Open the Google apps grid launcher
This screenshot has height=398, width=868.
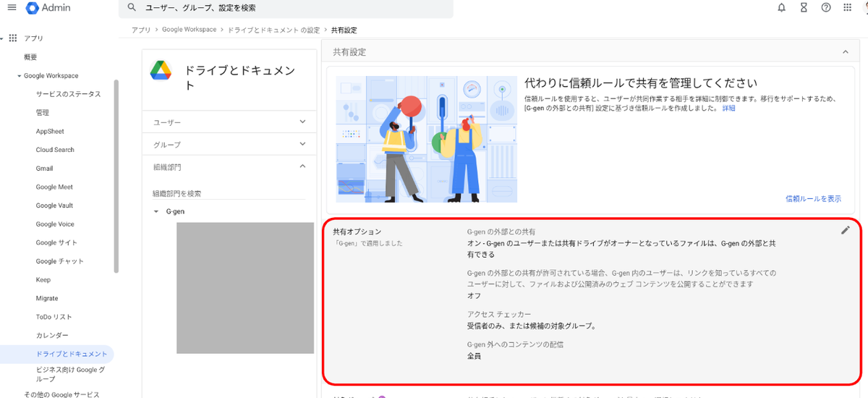coord(848,8)
